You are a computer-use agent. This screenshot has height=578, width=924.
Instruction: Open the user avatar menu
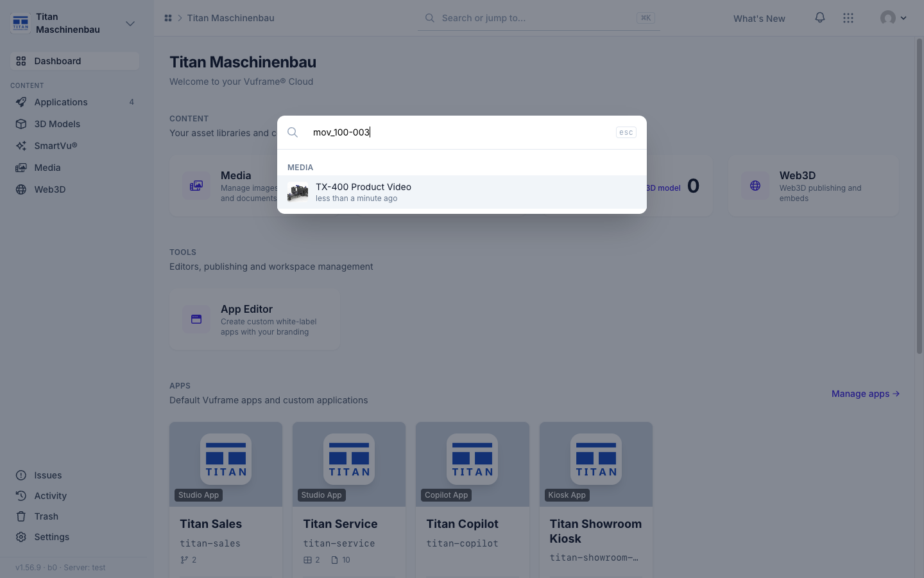(x=893, y=18)
